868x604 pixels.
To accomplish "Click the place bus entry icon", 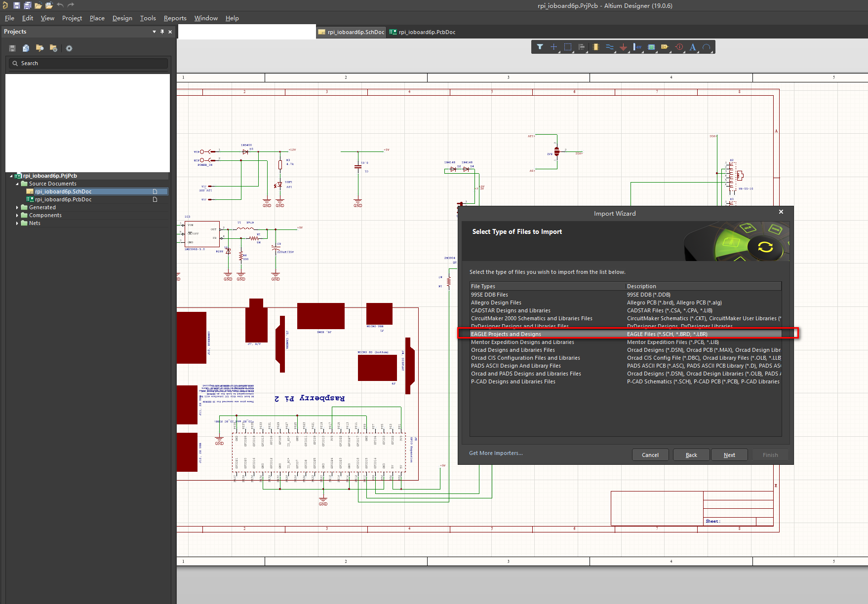I will click(637, 47).
